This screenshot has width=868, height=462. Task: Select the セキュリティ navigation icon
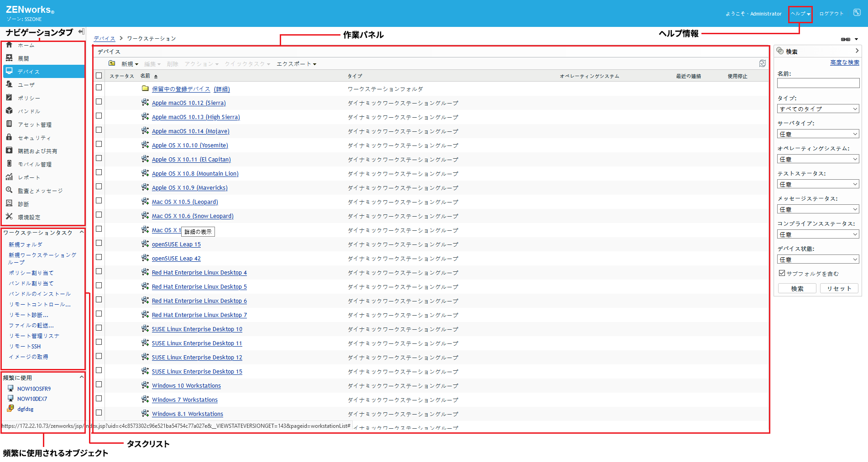tap(9, 137)
